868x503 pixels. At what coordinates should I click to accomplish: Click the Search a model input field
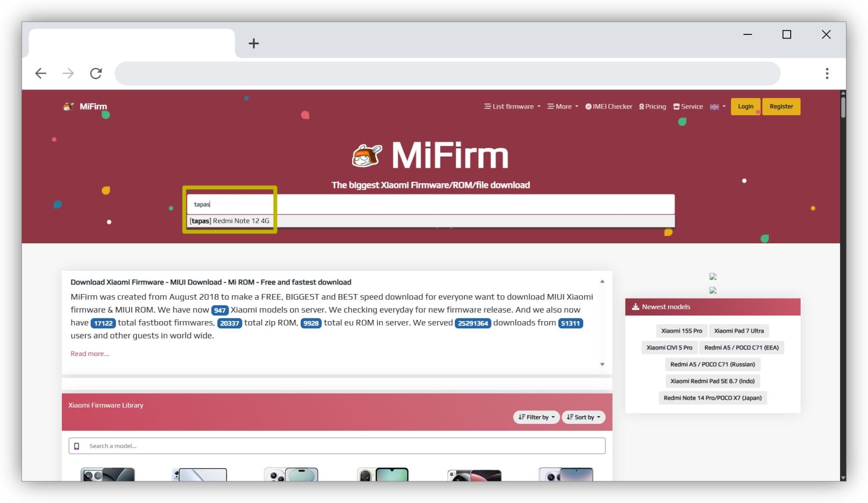[x=337, y=446]
